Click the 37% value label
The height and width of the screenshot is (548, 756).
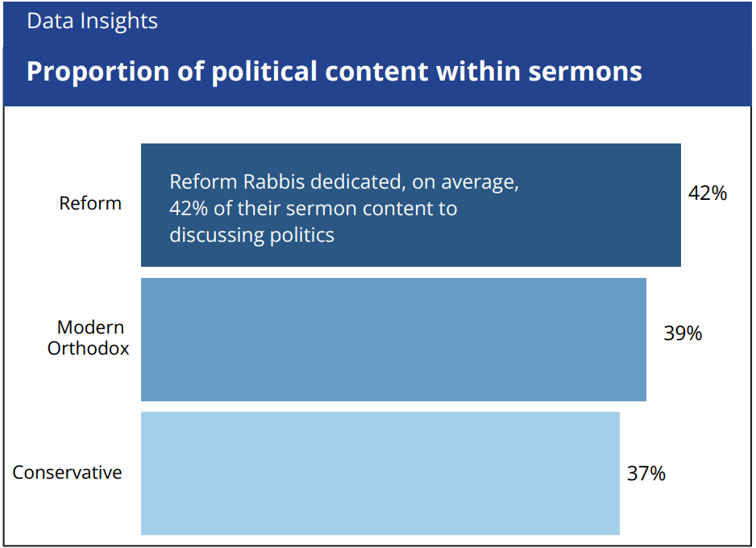tap(646, 473)
